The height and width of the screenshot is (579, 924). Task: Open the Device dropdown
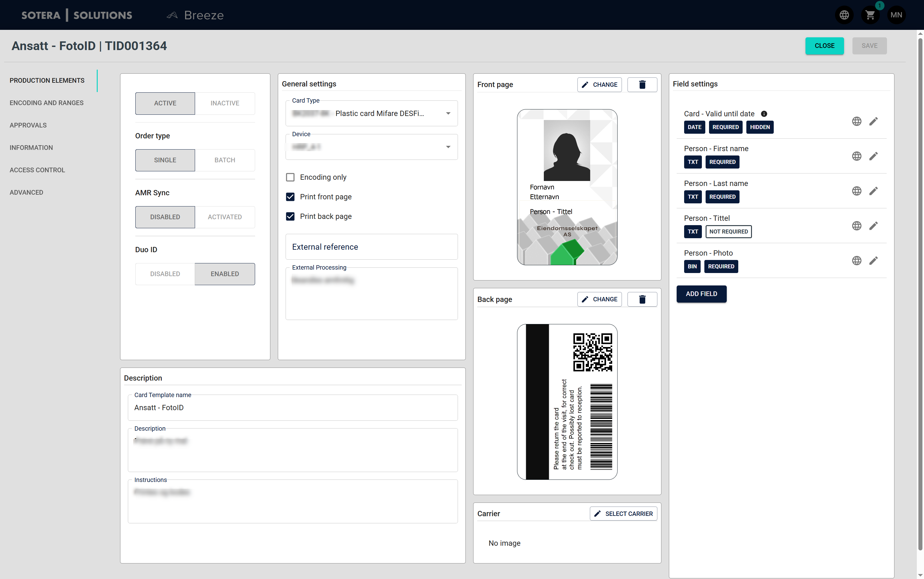click(x=447, y=147)
